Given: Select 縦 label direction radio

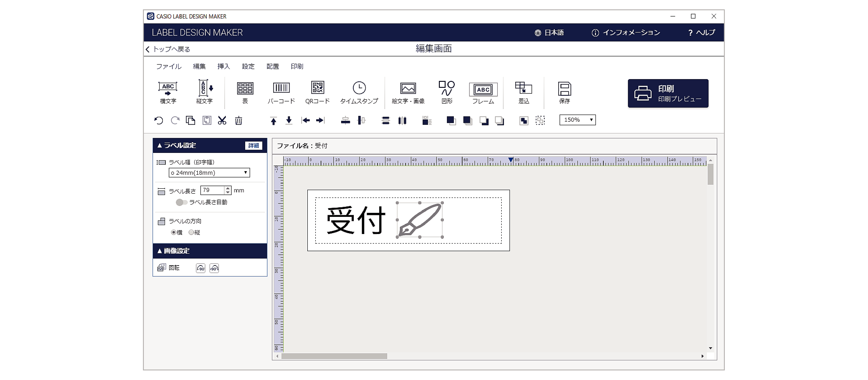Looking at the screenshot, I should [x=191, y=232].
